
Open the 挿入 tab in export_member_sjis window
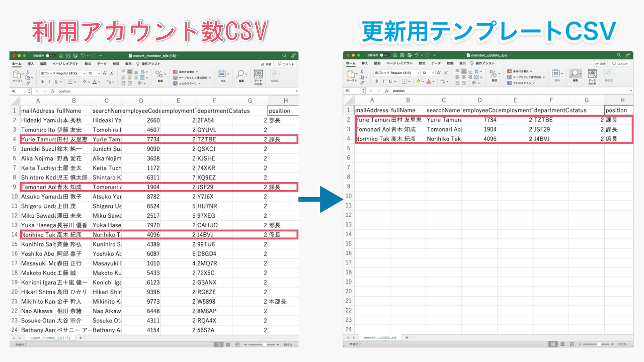point(30,64)
